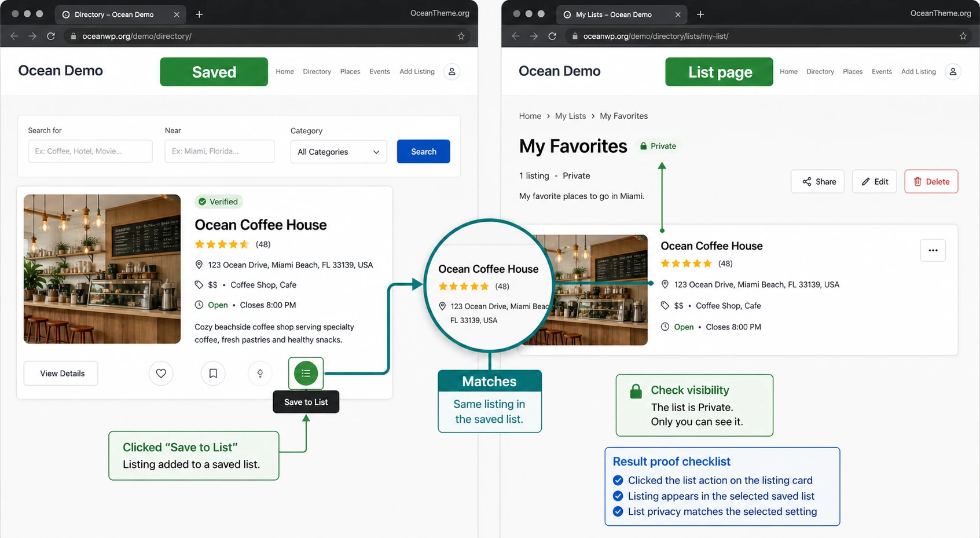The image size is (980, 538).
Task: Expand the All Categories dropdown
Action: tap(339, 152)
